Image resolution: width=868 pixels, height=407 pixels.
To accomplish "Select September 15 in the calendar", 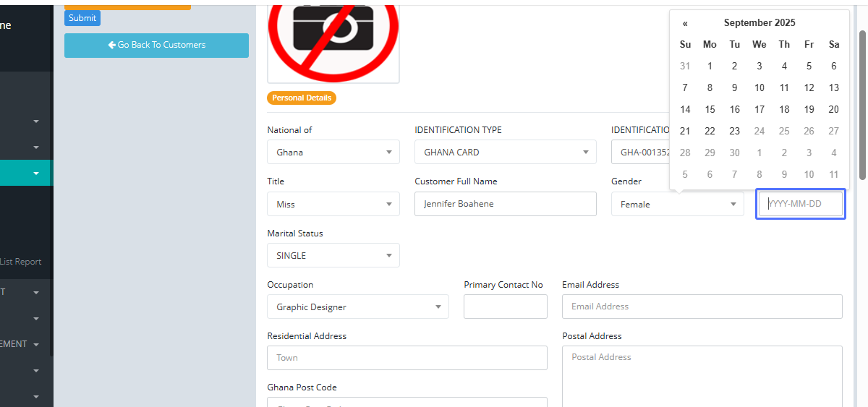I will [710, 110].
